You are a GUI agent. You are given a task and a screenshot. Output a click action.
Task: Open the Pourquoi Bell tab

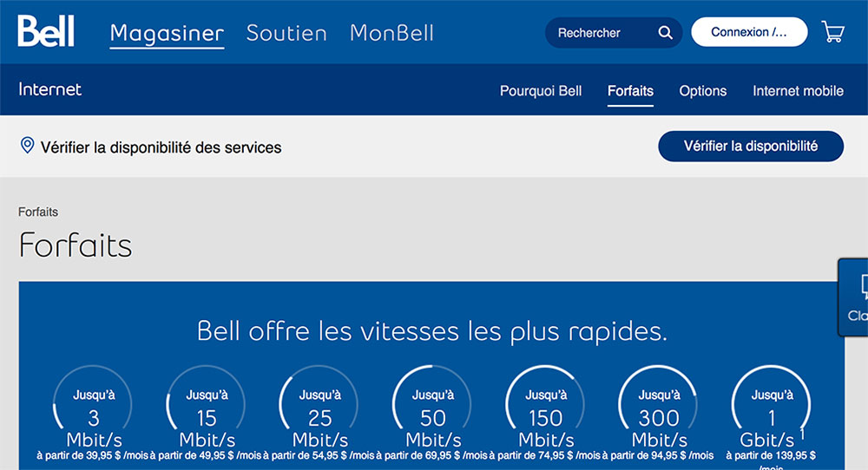click(x=541, y=90)
